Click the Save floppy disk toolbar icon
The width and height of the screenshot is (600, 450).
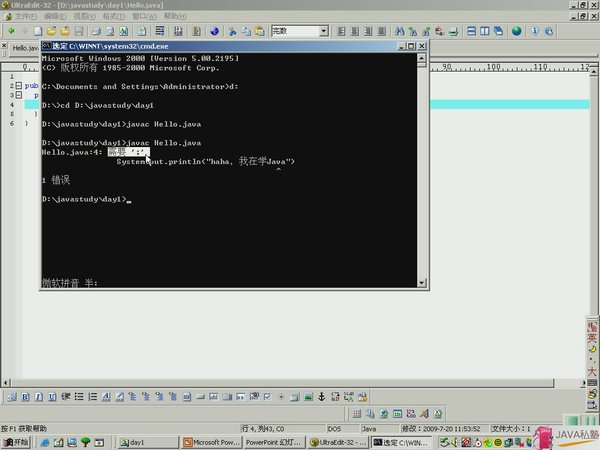[x=79, y=31]
